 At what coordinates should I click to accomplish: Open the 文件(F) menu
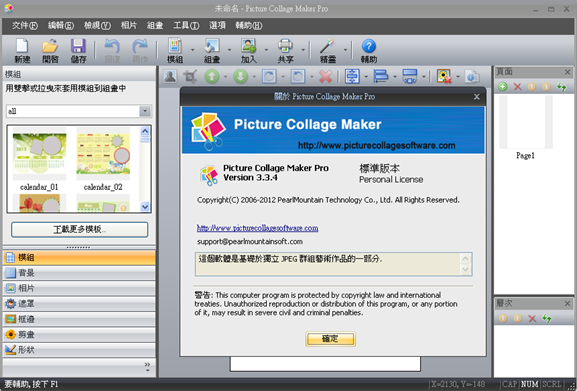click(25, 25)
